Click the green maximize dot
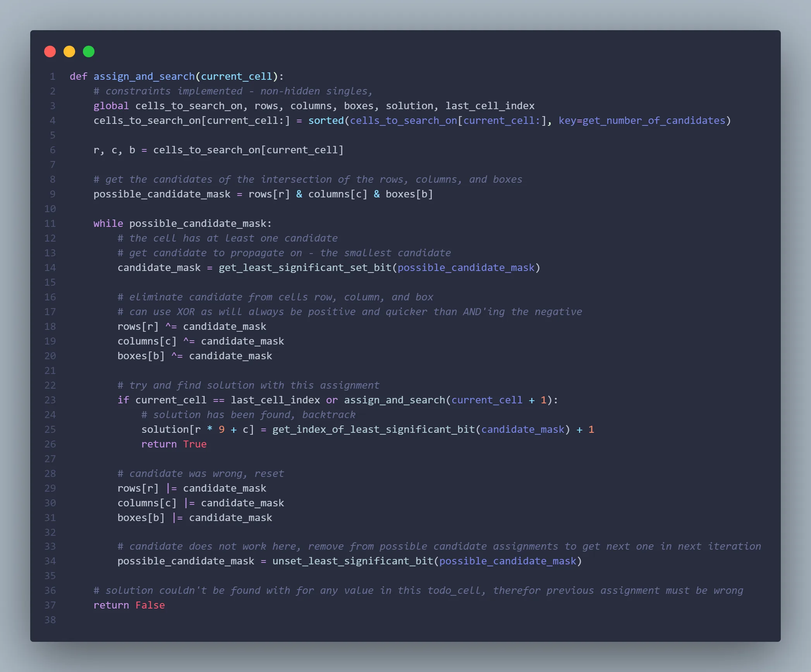This screenshot has width=811, height=672. click(89, 51)
